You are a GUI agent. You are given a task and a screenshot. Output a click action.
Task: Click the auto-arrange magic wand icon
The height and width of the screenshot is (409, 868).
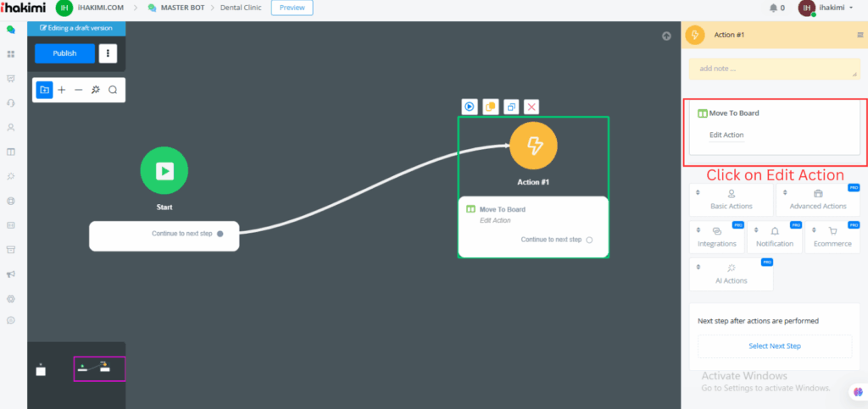96,90
